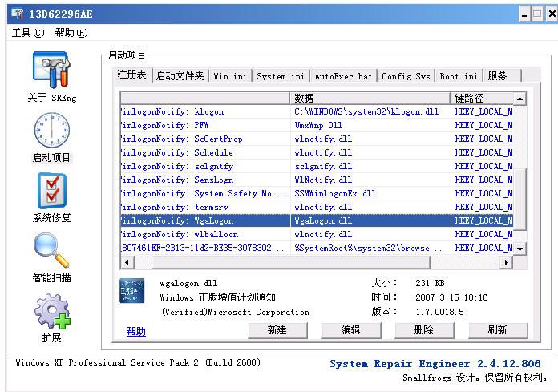Click the 键路径 column header
The width and height of the screenshot is (558, 392).
(482, 98)
